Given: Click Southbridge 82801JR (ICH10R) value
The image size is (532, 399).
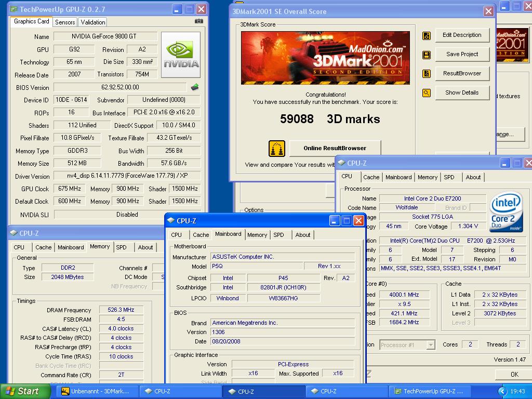Looking at the screenshot, I should pyautogui.click(x=283, y=287).
